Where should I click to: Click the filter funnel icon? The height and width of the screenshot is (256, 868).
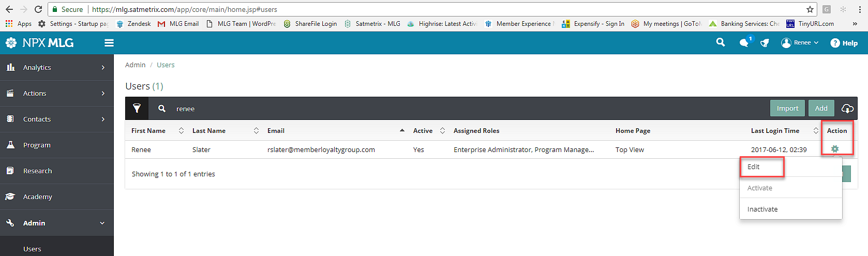137,108
